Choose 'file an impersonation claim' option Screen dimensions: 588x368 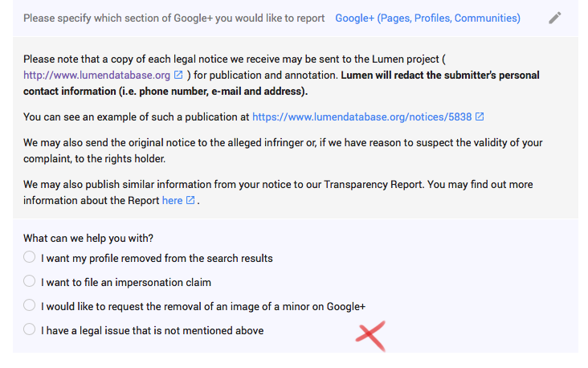click(x=29, y=281)
